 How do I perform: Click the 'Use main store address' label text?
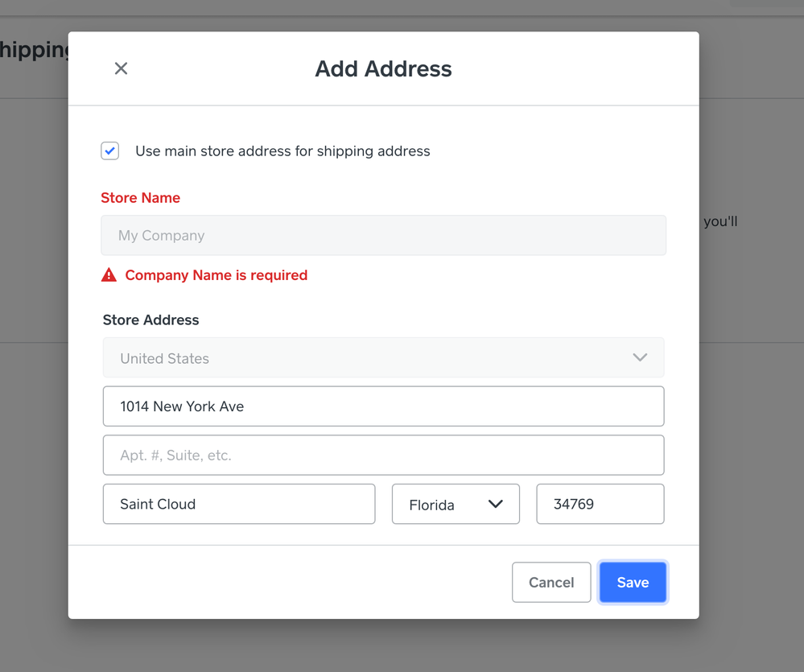click(282, 151)
